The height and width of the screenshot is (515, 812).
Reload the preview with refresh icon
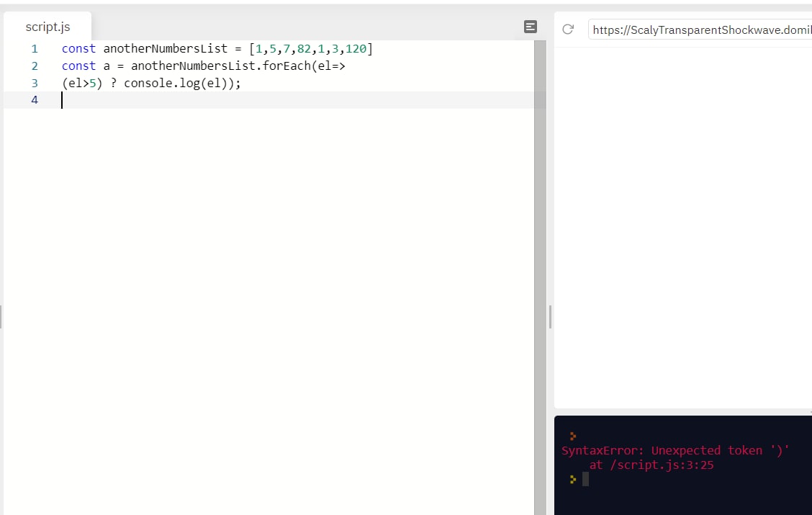pos(568,30)
